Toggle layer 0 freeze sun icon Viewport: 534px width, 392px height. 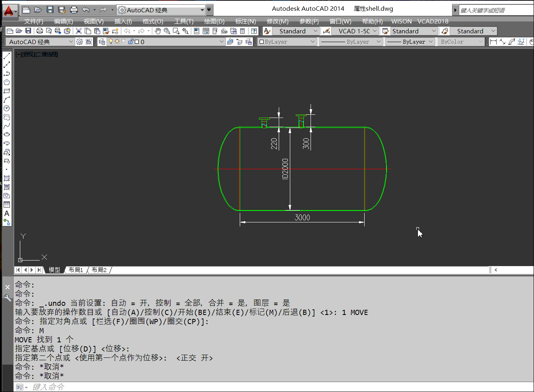117,42
